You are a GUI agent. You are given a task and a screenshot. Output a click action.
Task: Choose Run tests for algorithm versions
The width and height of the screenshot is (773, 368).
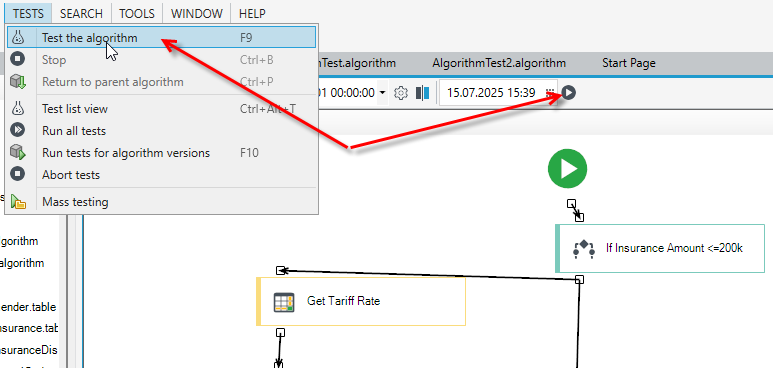pos(161,153)
